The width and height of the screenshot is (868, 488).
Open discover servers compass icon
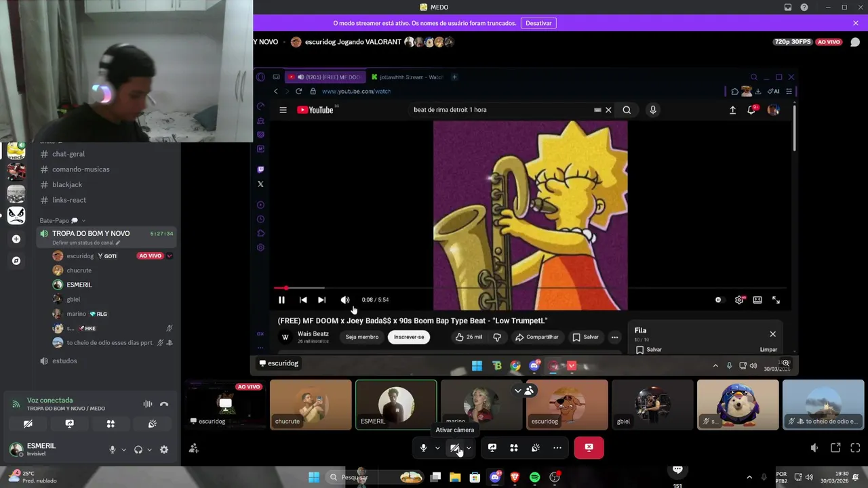[x=16, y=260]
